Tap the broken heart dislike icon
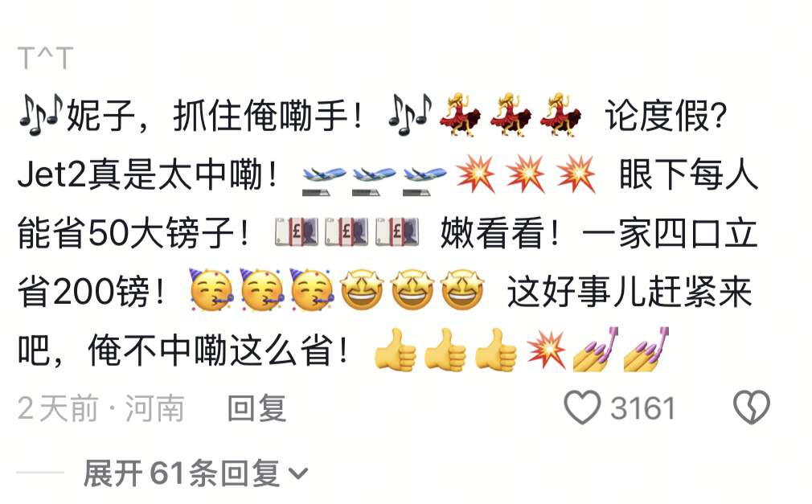 click(x=752, y=408)
